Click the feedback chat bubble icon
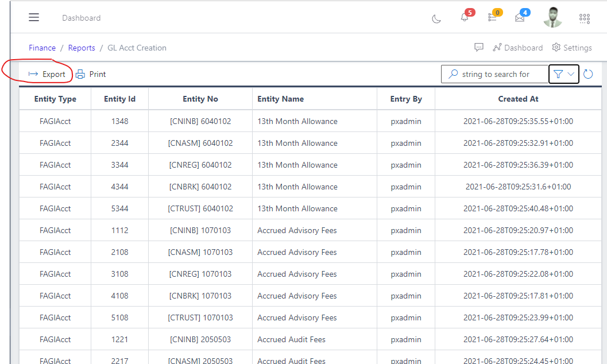This screenshot has height=364, width=607. tap(479, 47)
